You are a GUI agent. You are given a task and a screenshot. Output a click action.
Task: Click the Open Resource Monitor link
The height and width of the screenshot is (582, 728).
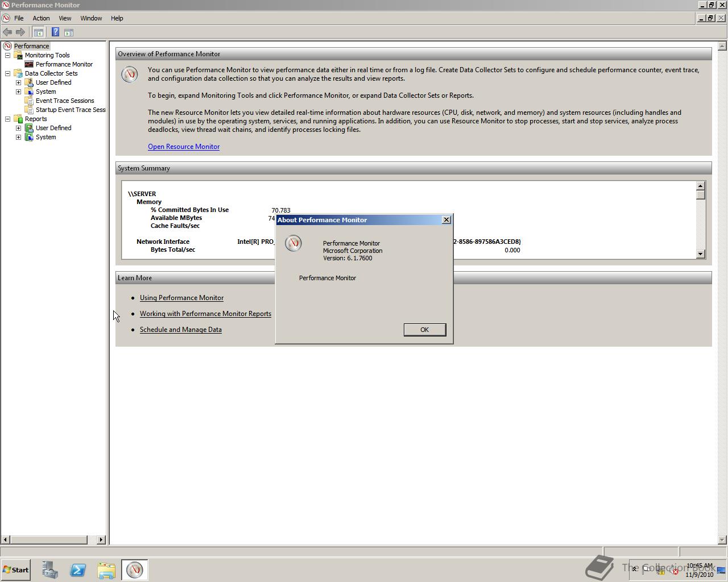tap(184, 147)
